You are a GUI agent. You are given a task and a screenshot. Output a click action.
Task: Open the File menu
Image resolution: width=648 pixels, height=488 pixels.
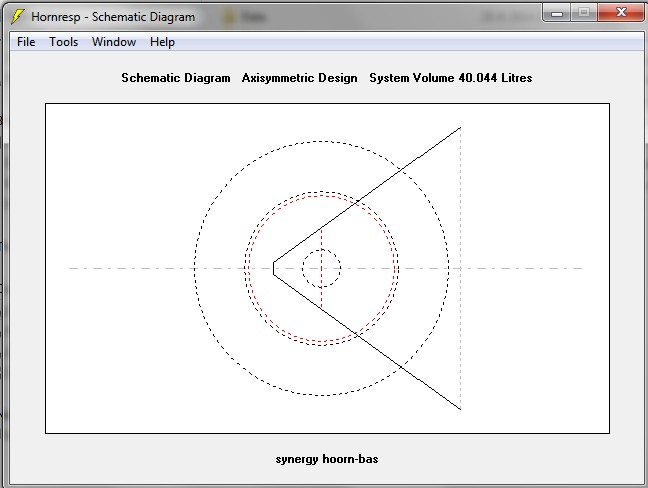point(26,42)
